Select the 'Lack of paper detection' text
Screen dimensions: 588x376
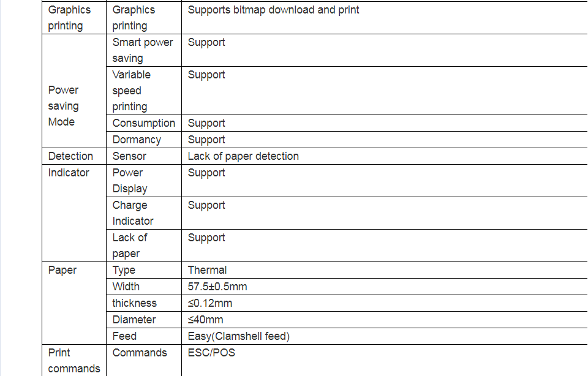[x=243, y=156]
